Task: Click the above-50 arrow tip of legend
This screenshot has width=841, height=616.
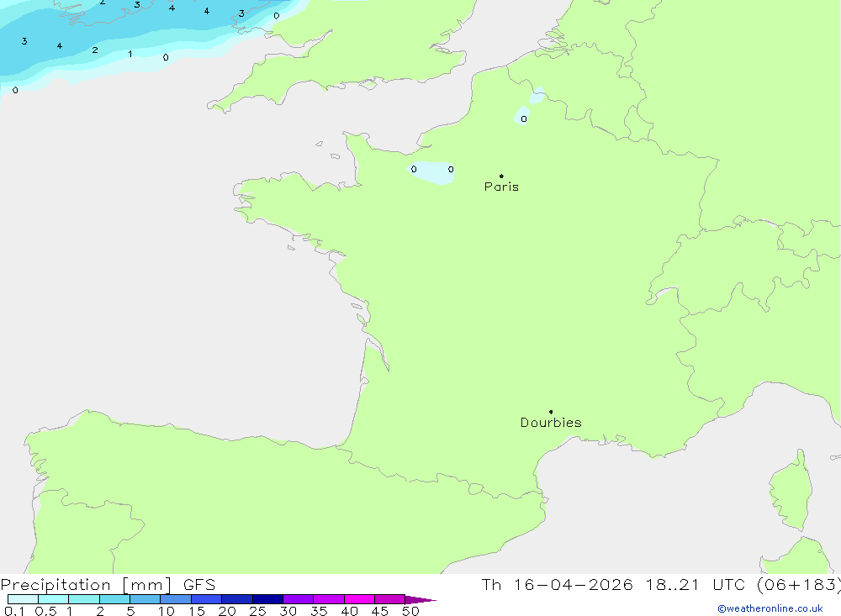Action: point(420,599)
